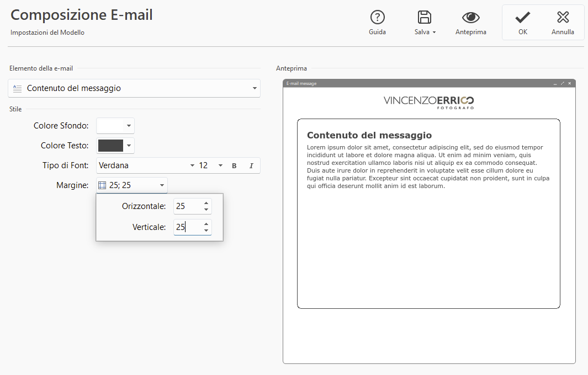The width and height of the screenshot is (588, 375).
Task: Decrease the Verticale margin value
Action: pos(206,231)
